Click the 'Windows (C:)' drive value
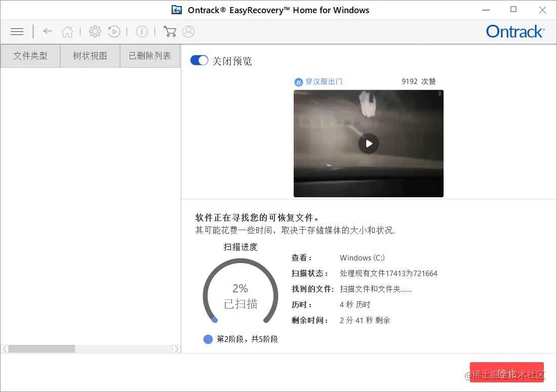This screenshot has width=557, height=392. [x=362, y=258]
